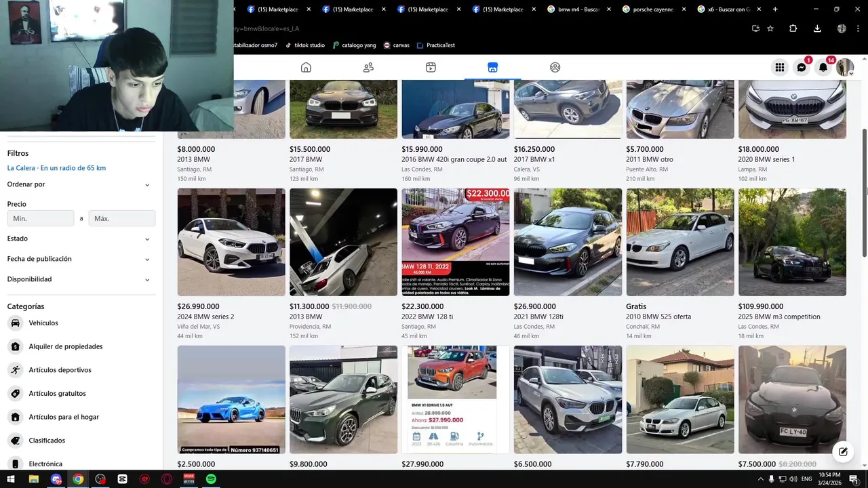Open OBS Studio from the taskbar
868x488 pixels.
click(x=100, y=479)
